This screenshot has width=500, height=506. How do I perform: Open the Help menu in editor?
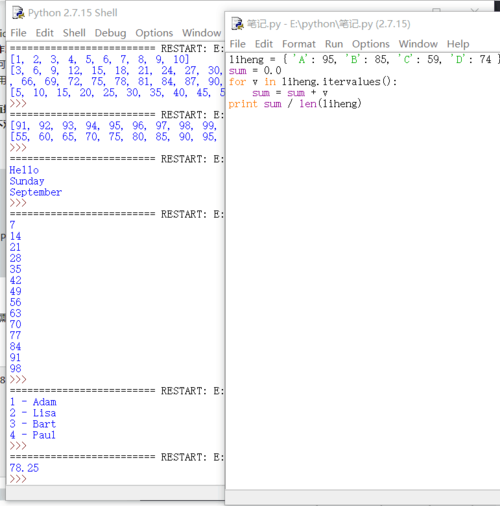coord(458,44)
